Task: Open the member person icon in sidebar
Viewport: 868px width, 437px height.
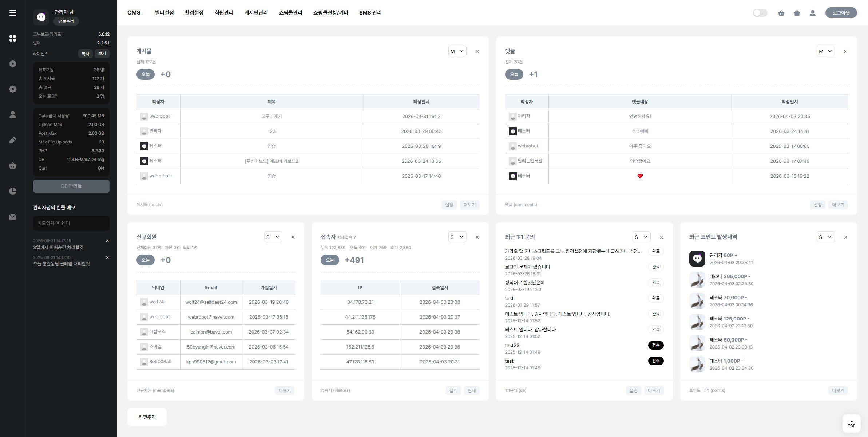Action: pos(13,115)
